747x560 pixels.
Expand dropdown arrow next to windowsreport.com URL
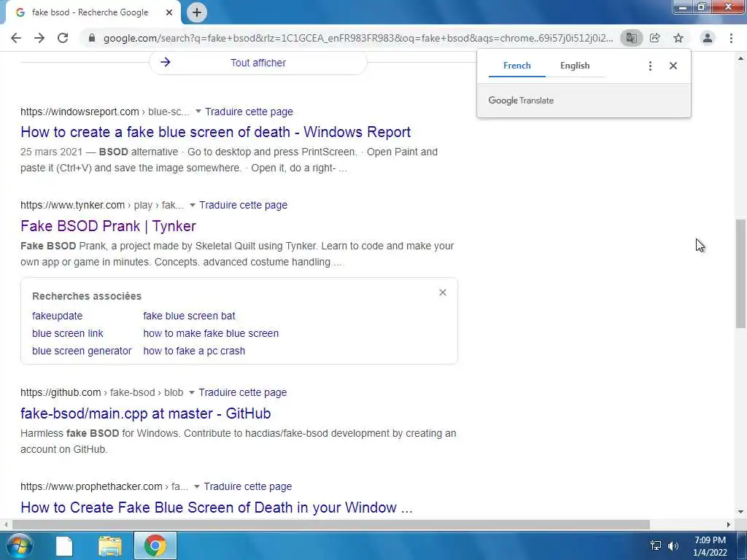pos(198,112)
